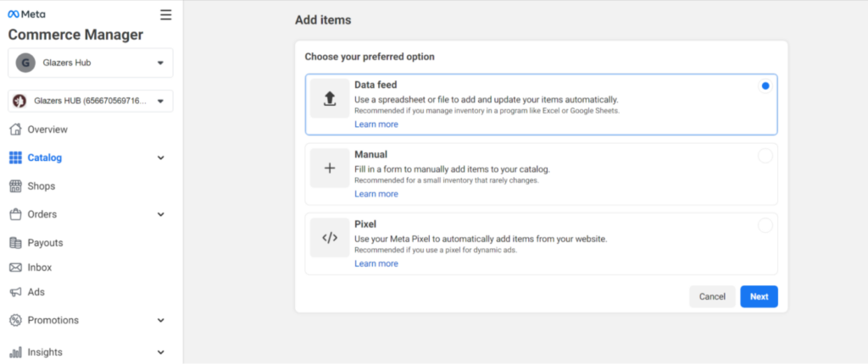The width and height of the screenshot is (868, 364).
Task: Expand the Orders submenu chevron
Action: pyautogui.click(x=161, y=214)
